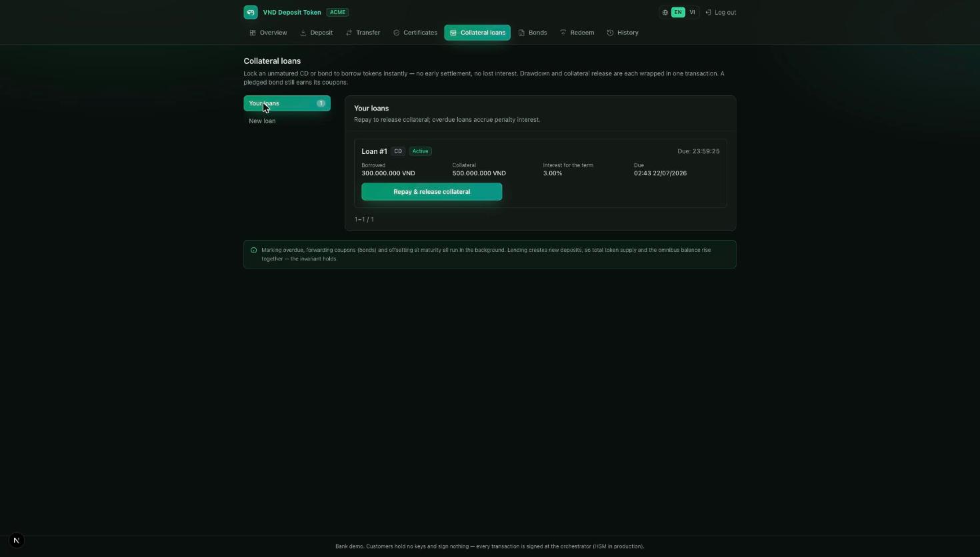This screenshot has width=980, height=557.
Task: Click collateral amount 500.000.000 VND
Action: pos(479,173)
